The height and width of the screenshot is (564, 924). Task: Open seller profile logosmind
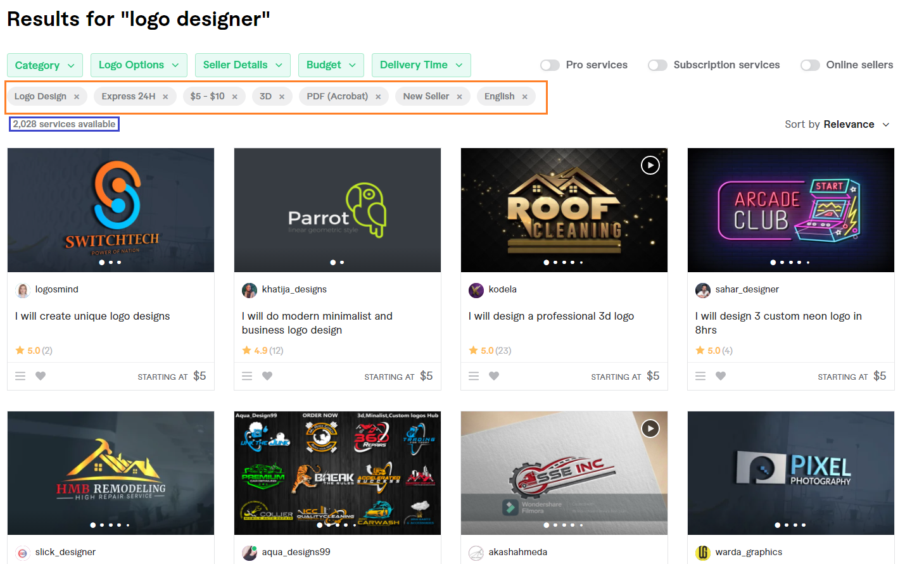57,289
